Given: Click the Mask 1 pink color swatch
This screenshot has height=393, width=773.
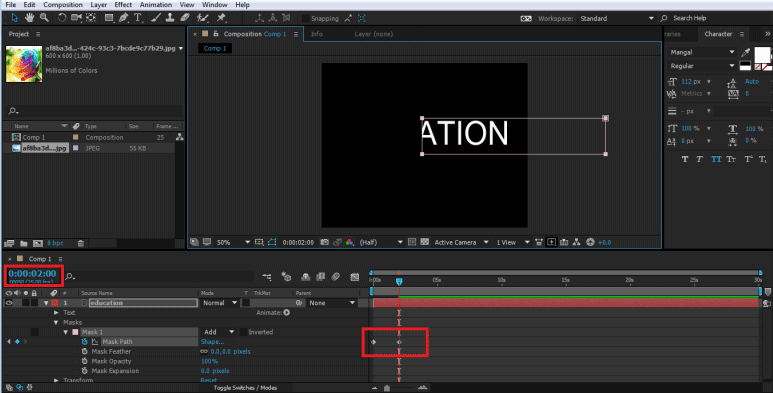Looking at the screenshot, I should pyautogui.click(x=75, y=332).
